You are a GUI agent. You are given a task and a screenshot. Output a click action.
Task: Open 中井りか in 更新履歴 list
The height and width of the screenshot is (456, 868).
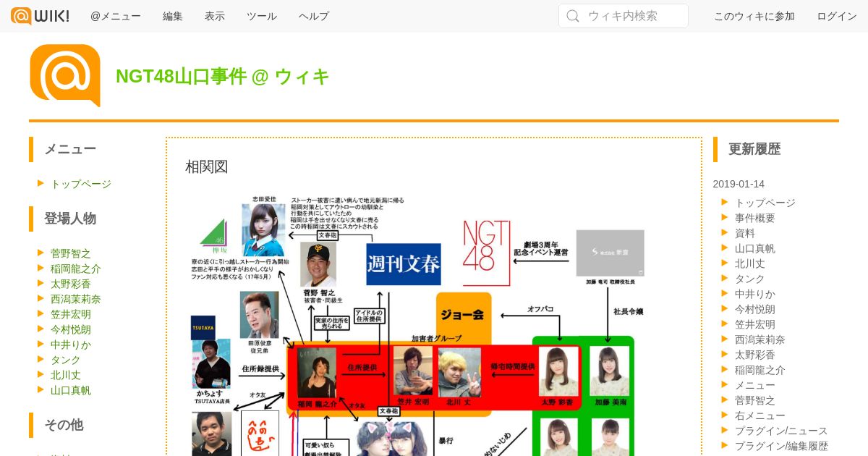(x=755, y=294)
